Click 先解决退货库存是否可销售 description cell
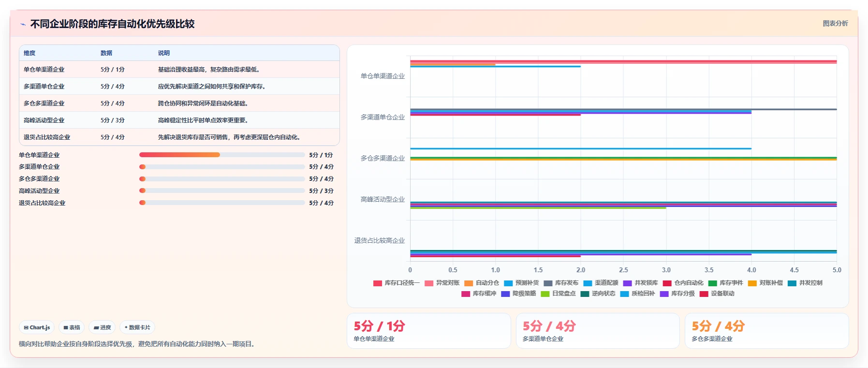This screenshot has width=868, height=368. (230, 137)
